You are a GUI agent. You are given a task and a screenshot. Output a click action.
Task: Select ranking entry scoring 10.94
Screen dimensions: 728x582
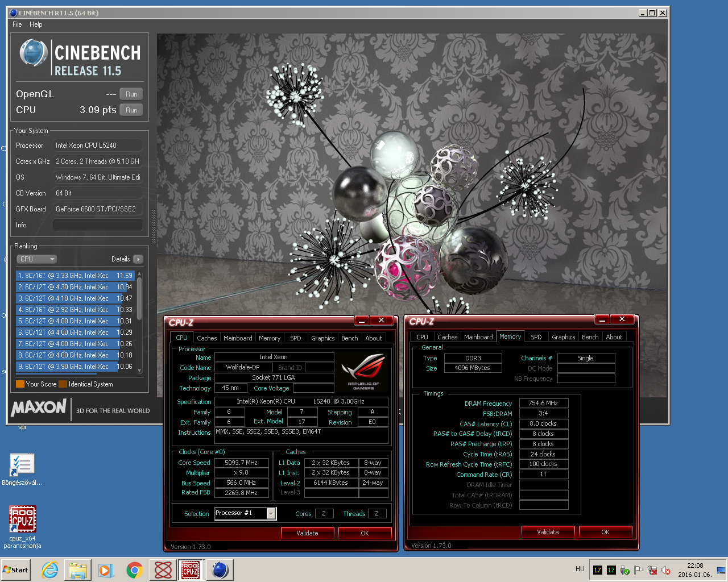(75, 287)
